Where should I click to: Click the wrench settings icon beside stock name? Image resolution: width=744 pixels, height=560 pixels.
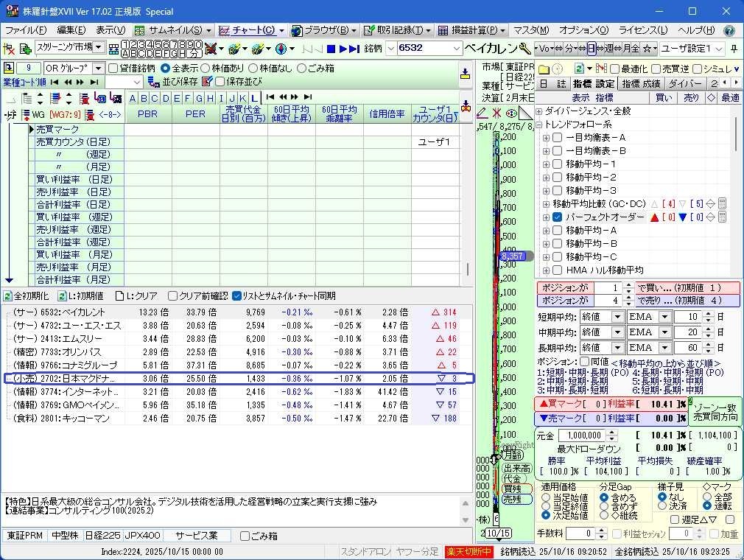524,49
